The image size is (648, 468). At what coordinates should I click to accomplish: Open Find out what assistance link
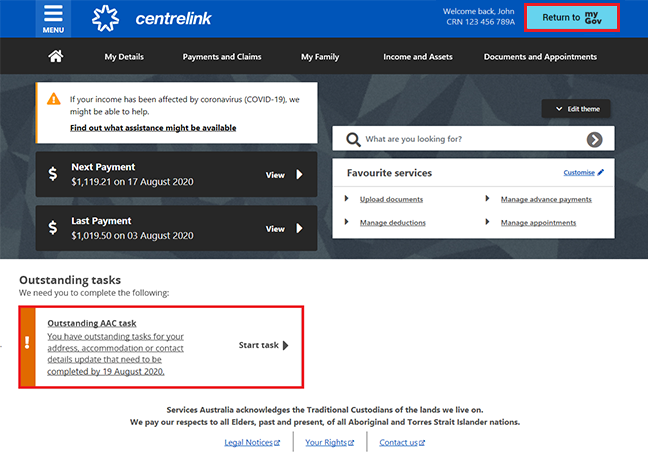coord(153,128)
